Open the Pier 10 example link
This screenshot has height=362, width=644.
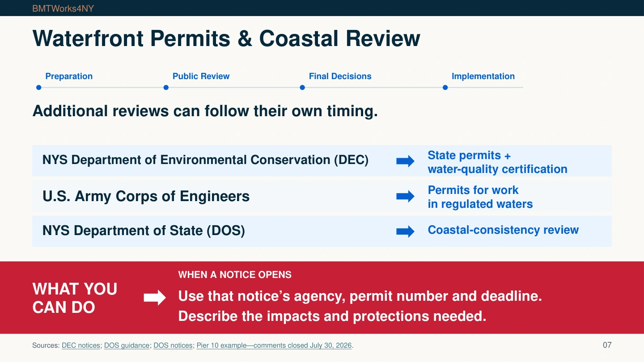coord(274,345)
